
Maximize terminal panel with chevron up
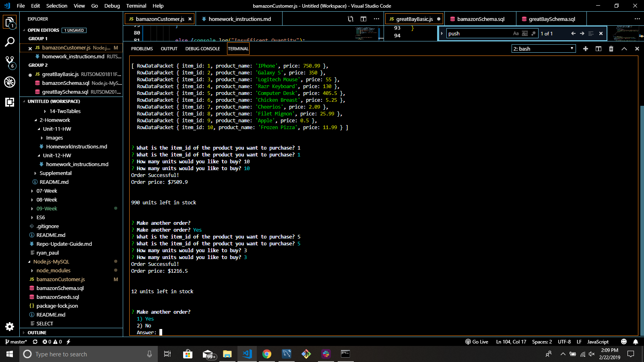click(624, 49)
